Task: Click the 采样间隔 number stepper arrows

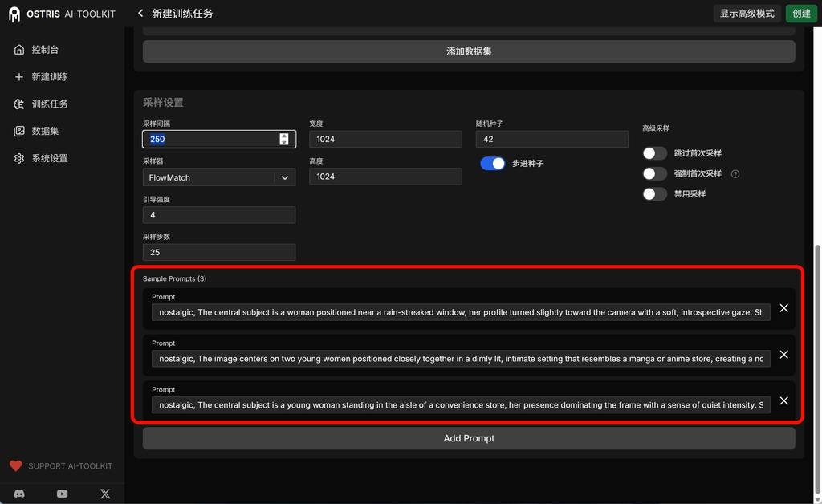Action: 284,139
